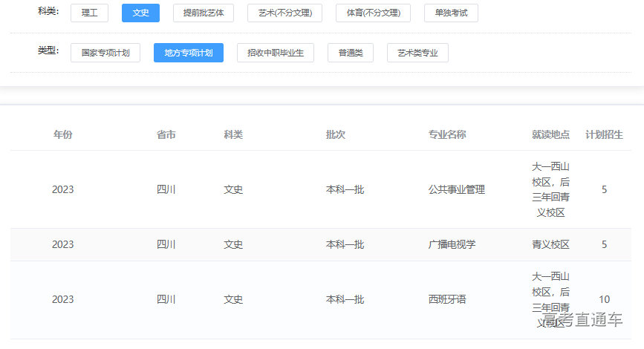Select 招收中职毕业生 type filter
This screenshot has height=349, width=644.
click(276, 53)
